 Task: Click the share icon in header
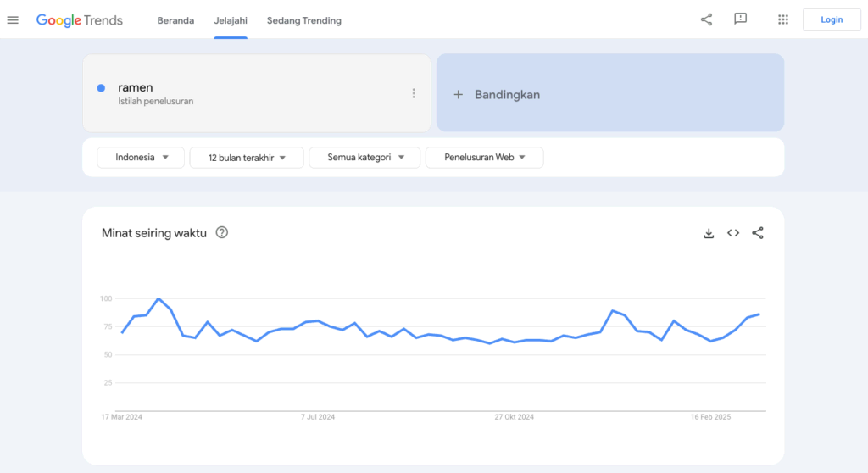tap(706, 19)
